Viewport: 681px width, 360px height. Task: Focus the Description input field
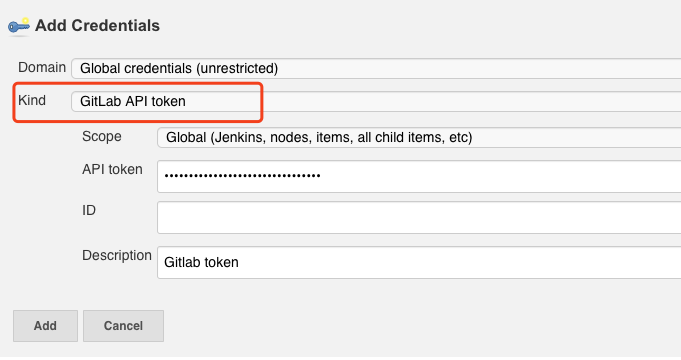(419, 262)
